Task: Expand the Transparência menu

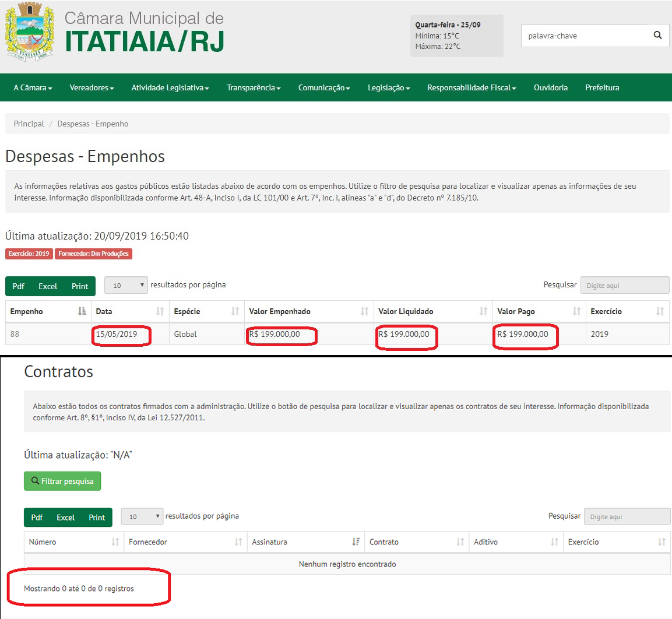Action: point(254,87)
